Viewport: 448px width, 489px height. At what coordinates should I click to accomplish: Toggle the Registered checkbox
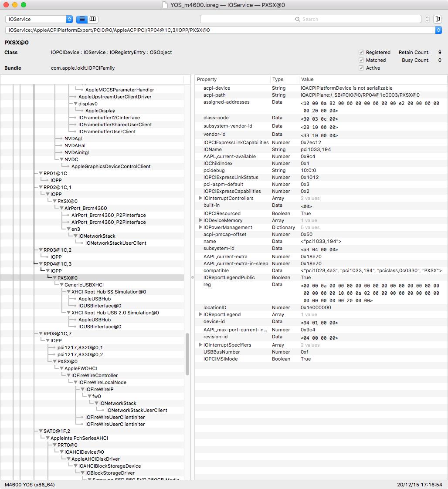coord(361,52)
